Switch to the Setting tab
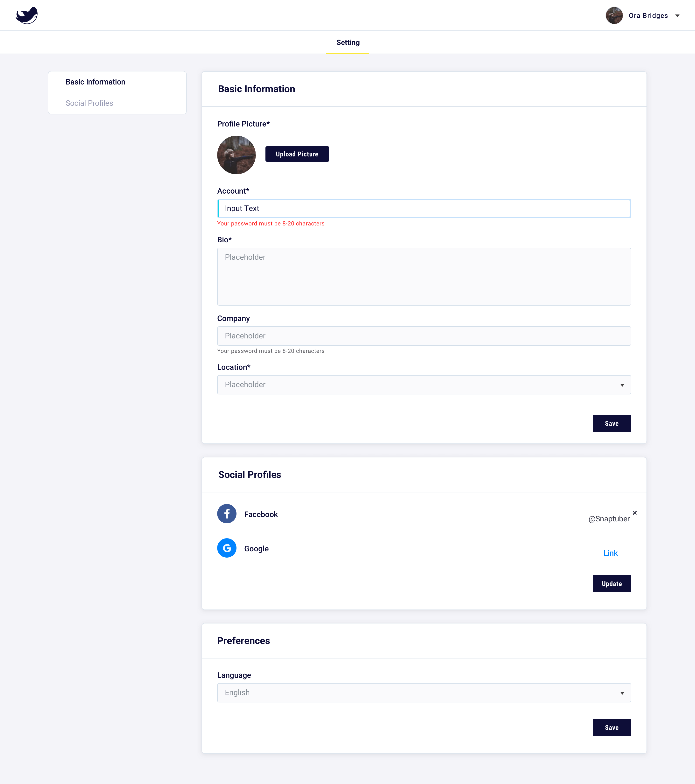This screenshot has height=784, width=695. pyautogui.click(x=348, y=42)
